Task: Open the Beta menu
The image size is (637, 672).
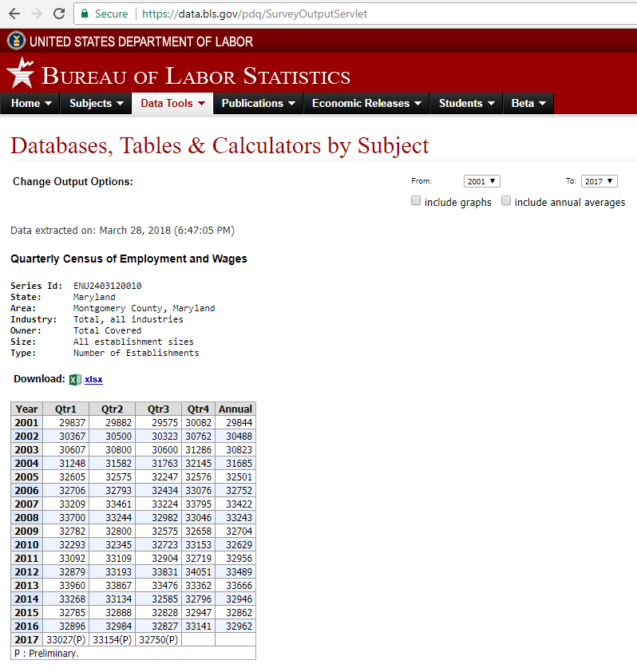Action: 528,103
